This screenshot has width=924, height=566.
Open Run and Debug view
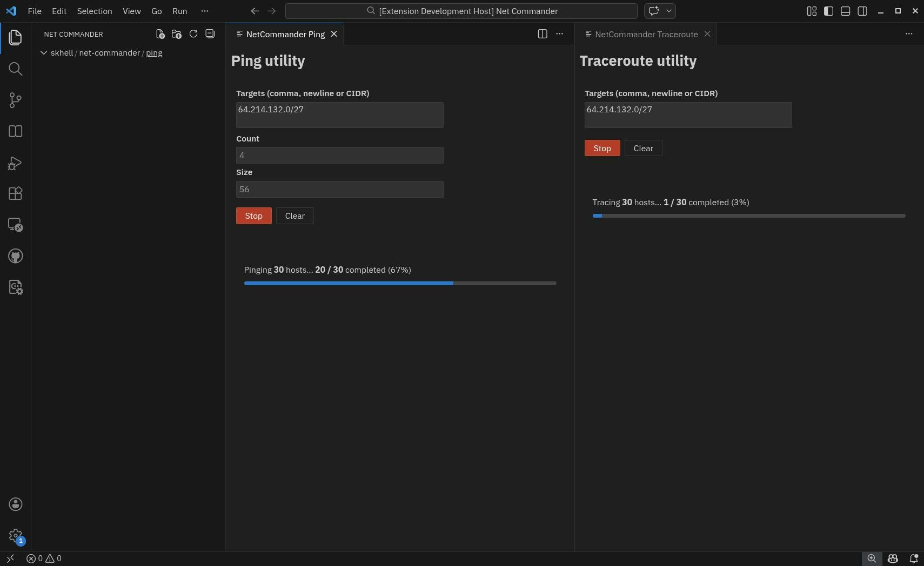pos(15,163)
